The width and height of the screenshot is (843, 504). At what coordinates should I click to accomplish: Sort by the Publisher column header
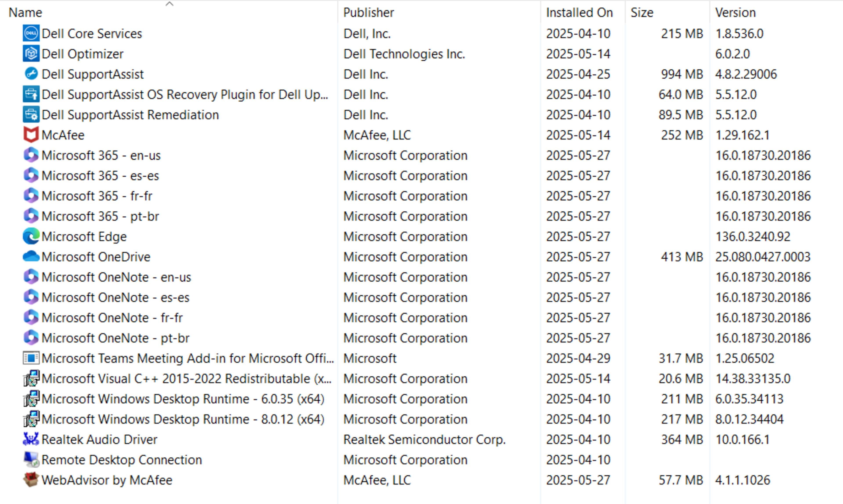tap(369, 13)
